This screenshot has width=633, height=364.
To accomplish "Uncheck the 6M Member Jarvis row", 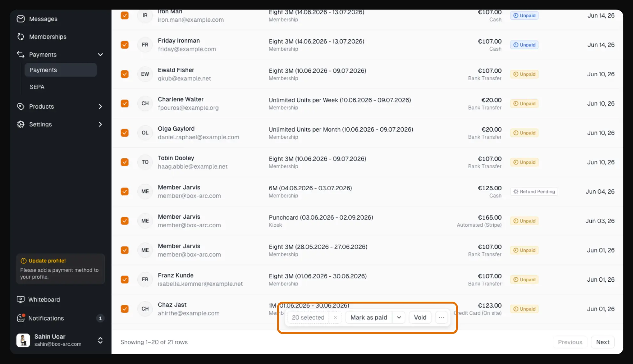I will (x=125, y=192).
